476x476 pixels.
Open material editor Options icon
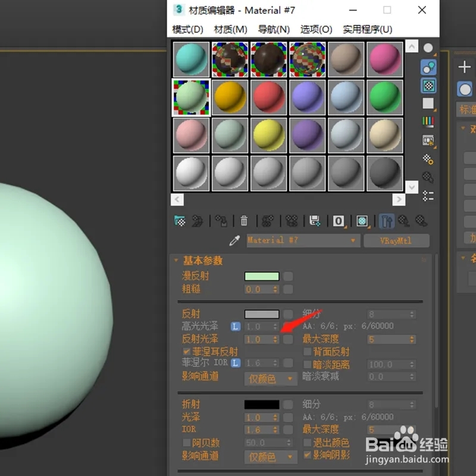428,159
